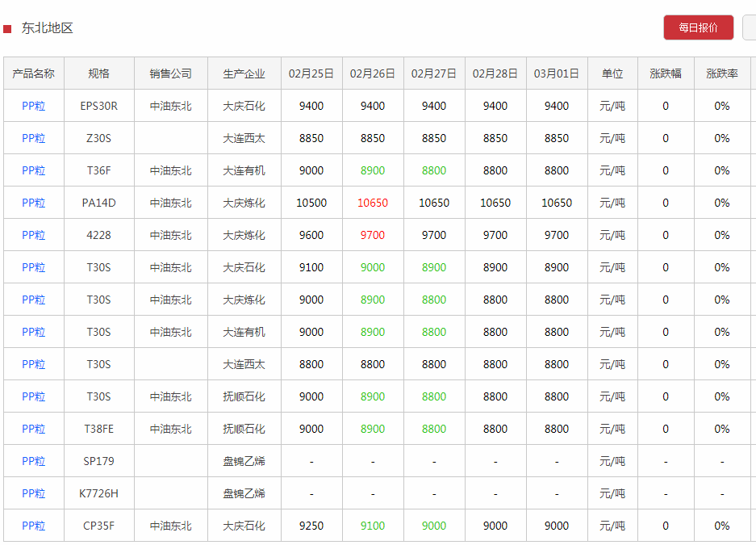Open PP粒 link in CP35F row
This screenshot has height=545, width=756.
click(33, 526)
